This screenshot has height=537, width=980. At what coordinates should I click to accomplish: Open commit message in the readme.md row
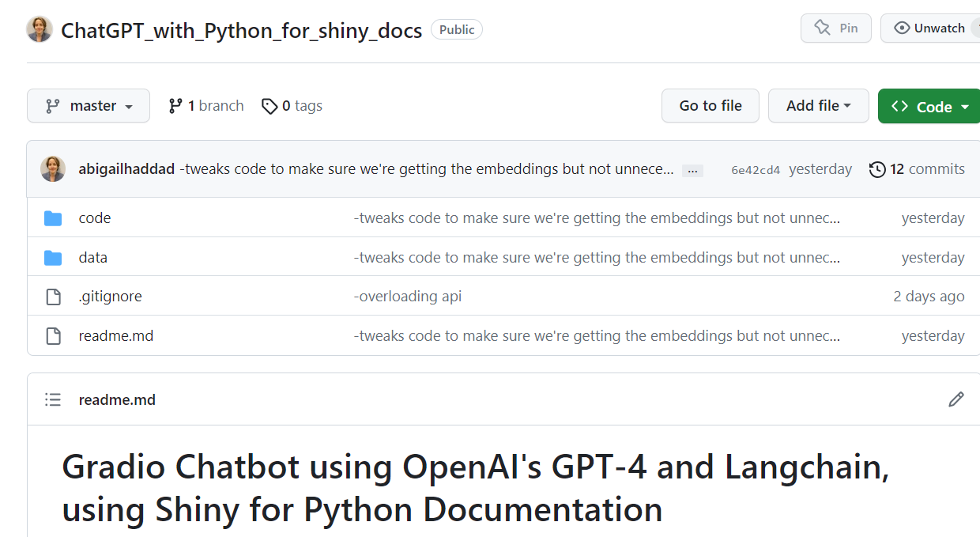point(597,336)
